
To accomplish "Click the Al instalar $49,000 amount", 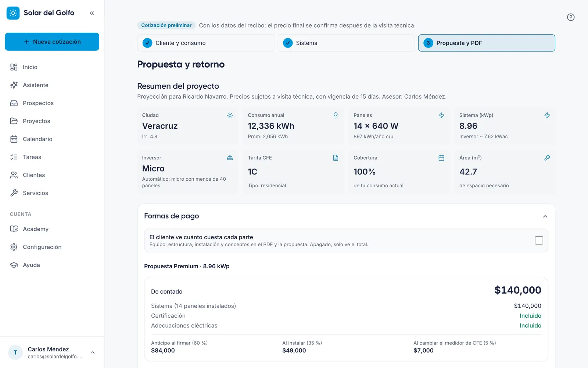I will tap(294, 351).
